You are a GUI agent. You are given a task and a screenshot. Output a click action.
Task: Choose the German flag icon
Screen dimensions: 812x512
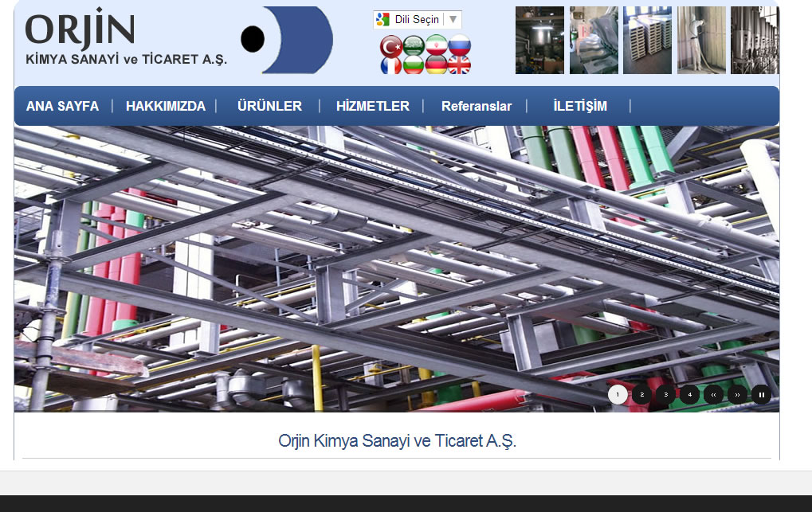point(437,66)
